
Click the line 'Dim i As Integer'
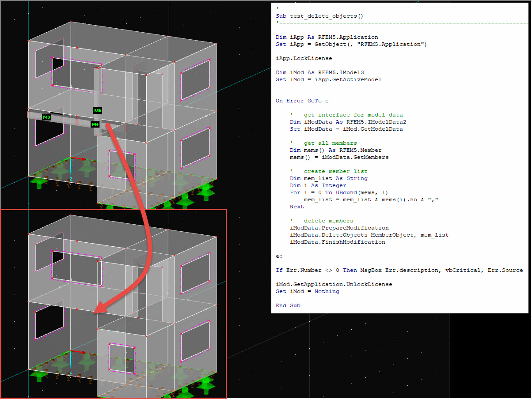click(x=318, y=185)
